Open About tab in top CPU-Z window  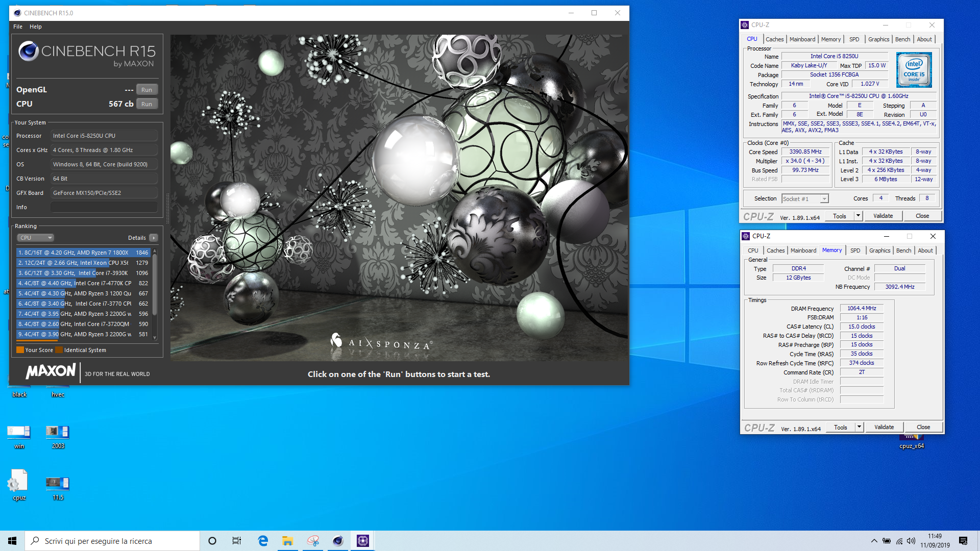(924, 39)
